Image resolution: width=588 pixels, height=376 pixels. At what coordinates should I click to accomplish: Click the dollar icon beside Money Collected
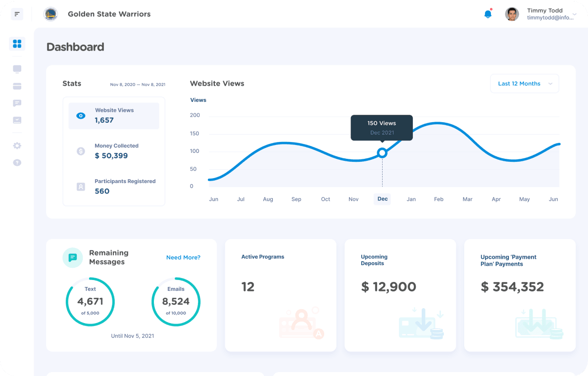tap(81, 151)
